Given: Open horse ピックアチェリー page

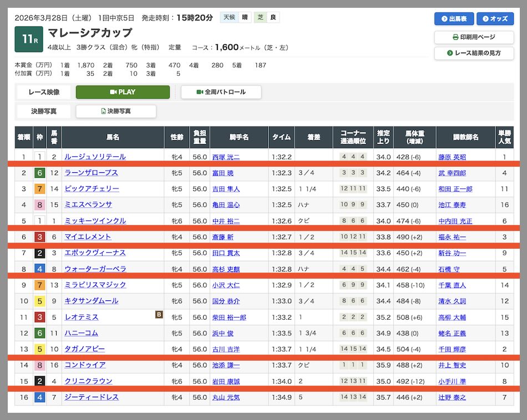Looking at the screenshot, I should (x=92, y=189).
